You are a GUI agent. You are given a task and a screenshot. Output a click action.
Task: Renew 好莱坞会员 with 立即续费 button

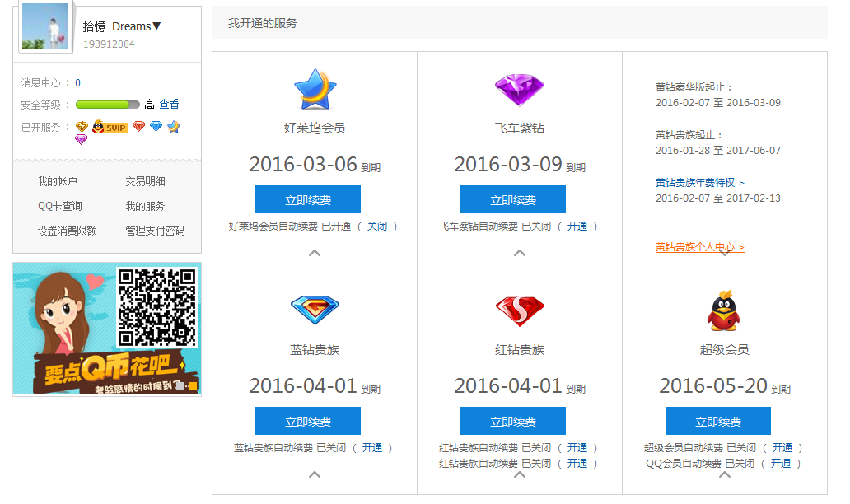pyautogui.click(x=308, y=199)
